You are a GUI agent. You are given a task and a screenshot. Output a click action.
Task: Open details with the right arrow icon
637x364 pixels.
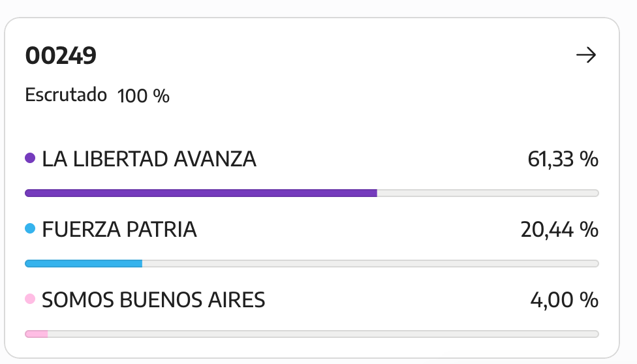tap(586, 55)
